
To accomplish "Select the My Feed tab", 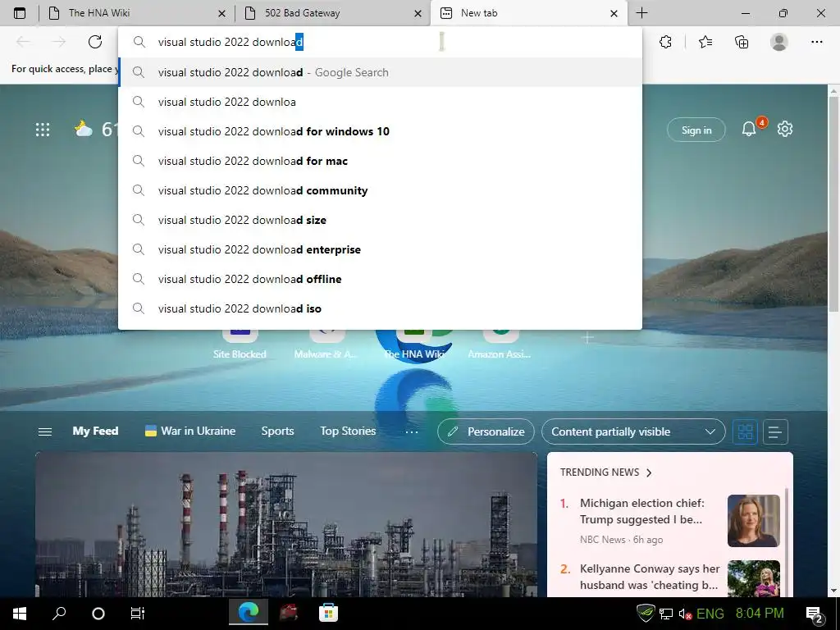I will click(x=95, y=431).
